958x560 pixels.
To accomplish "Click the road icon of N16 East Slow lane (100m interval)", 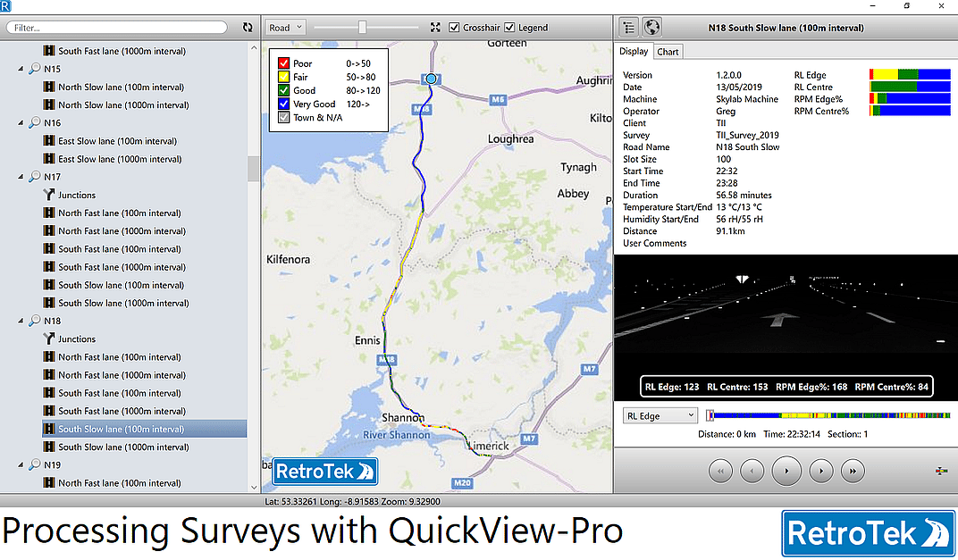I will [49, 140].
